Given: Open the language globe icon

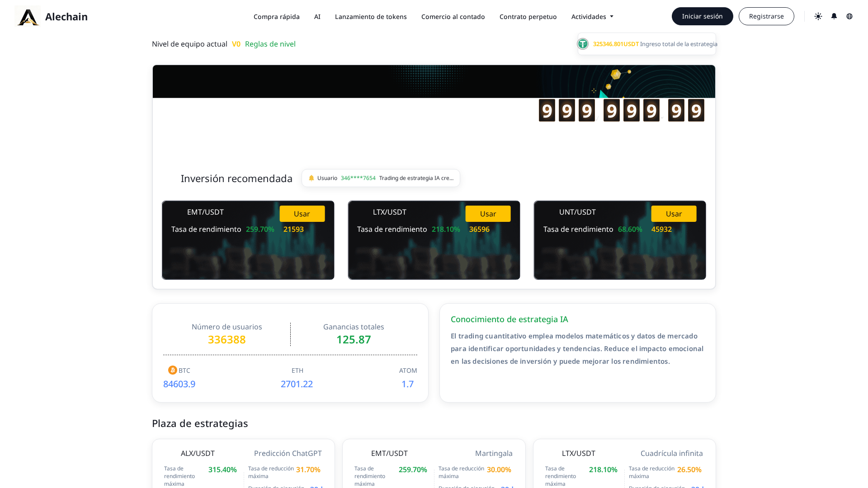Looking at the screenshot, I should pyautogui.click(x=849, y=16).
